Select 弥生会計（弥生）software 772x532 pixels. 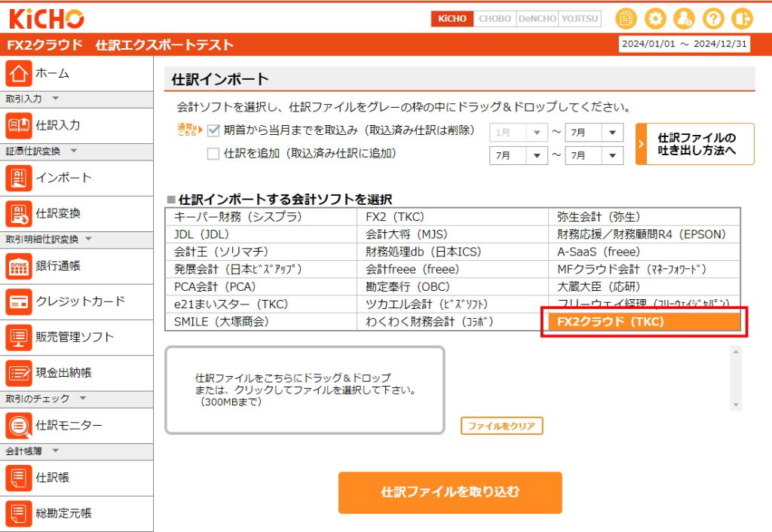coord(645,217)
